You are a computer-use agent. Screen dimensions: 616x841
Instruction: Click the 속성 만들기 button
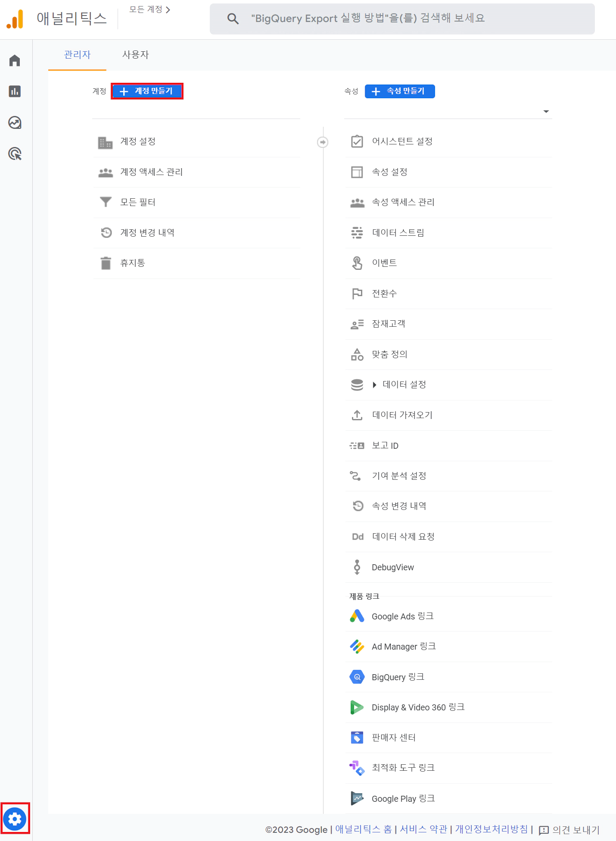400,91
